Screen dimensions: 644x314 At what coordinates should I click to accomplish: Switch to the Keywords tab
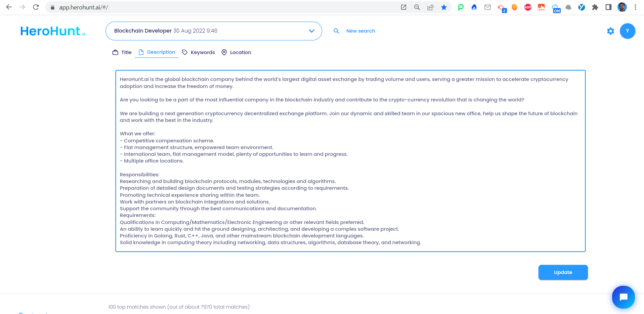[x=199, y=52]
